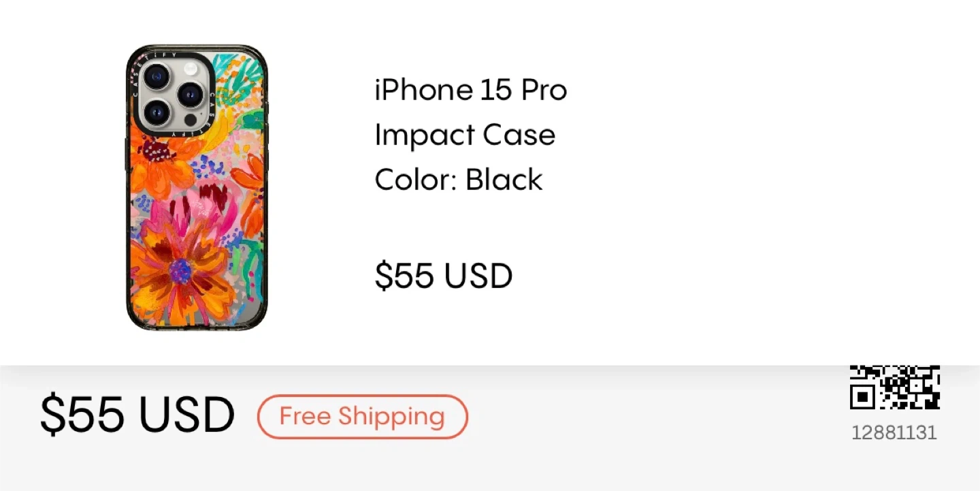
Task: Click the large $55 USD price in bottom bar
Action: (137, 415)
